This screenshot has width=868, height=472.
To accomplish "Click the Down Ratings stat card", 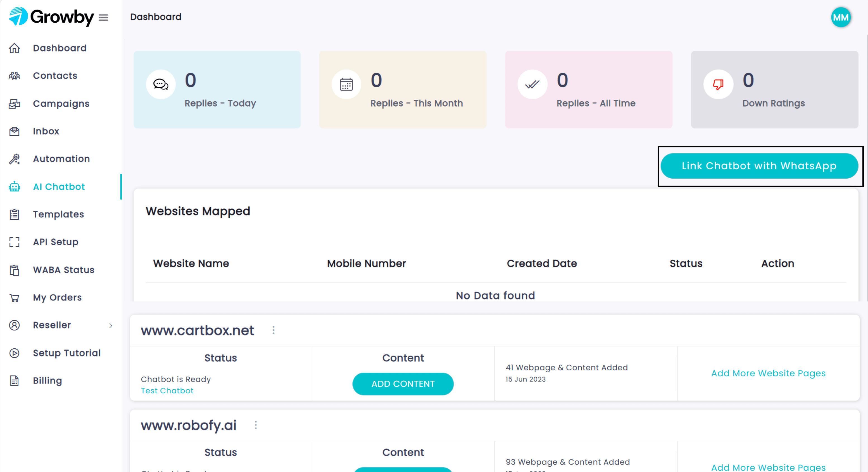I will pos(775,90).
